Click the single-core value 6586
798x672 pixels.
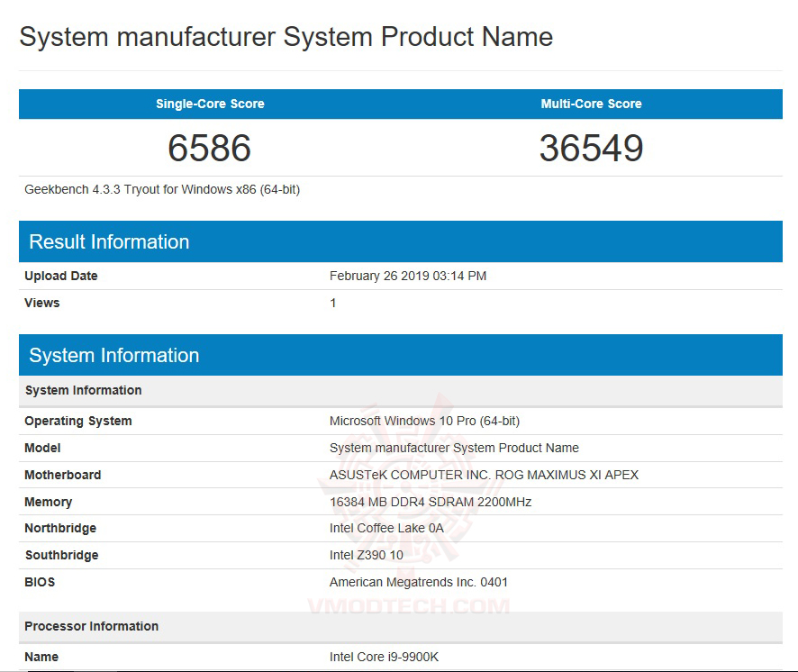point(209,148)
